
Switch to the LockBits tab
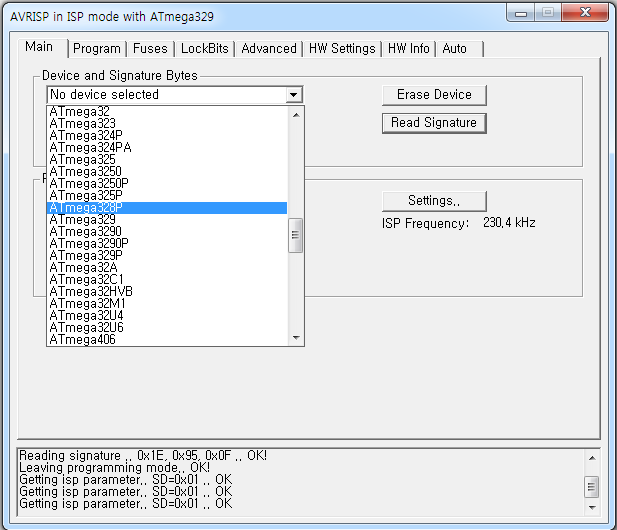205,49
